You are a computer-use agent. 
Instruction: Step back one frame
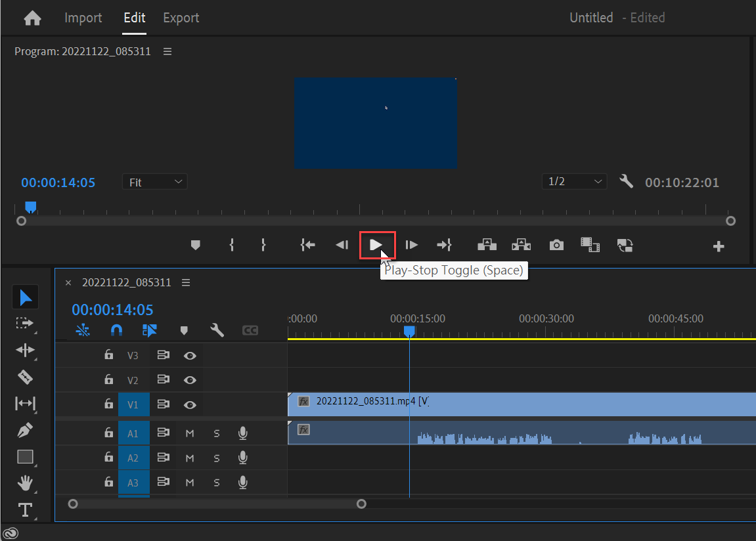point(342,245)
